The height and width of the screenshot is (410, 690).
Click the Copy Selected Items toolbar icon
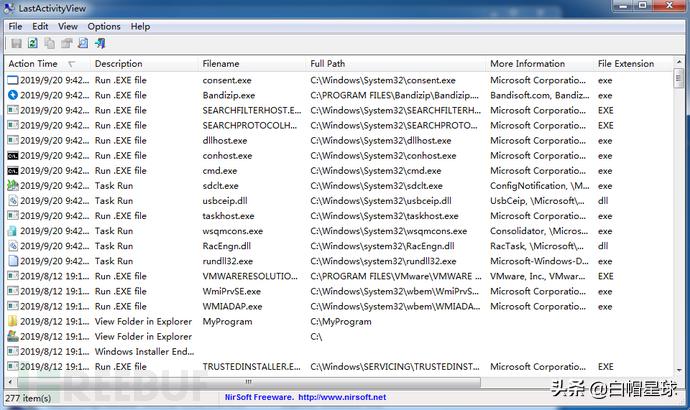tap(50, 43)
